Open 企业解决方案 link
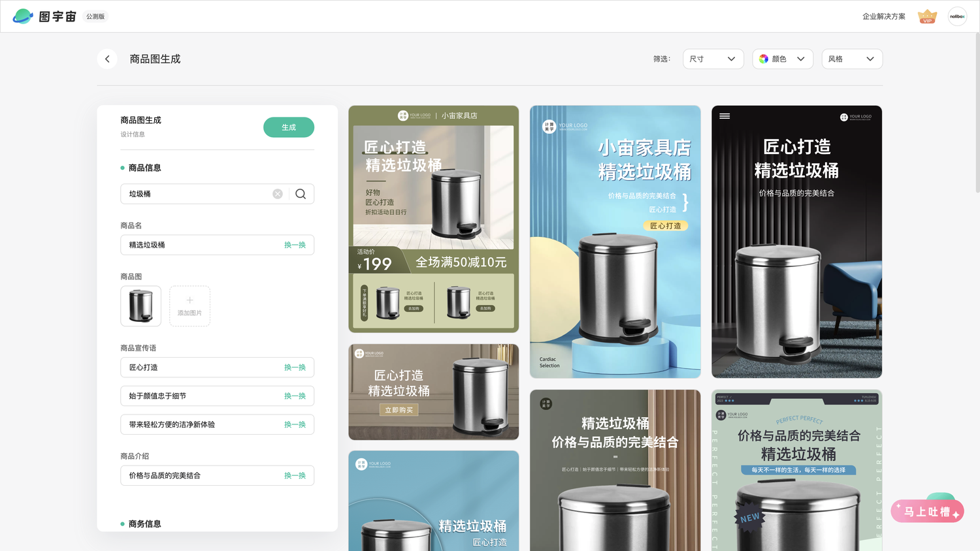Screen dimensions: 980x551 tap(883, 16)
